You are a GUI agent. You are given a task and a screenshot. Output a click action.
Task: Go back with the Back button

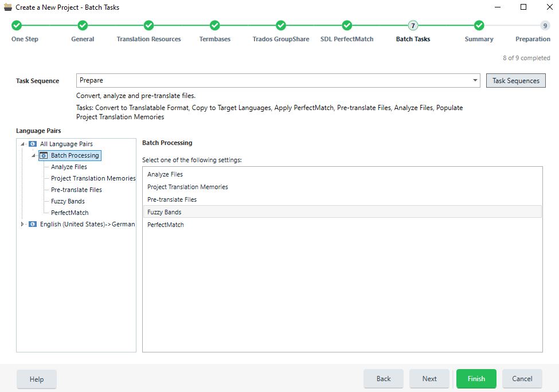(x=383, y=379)
